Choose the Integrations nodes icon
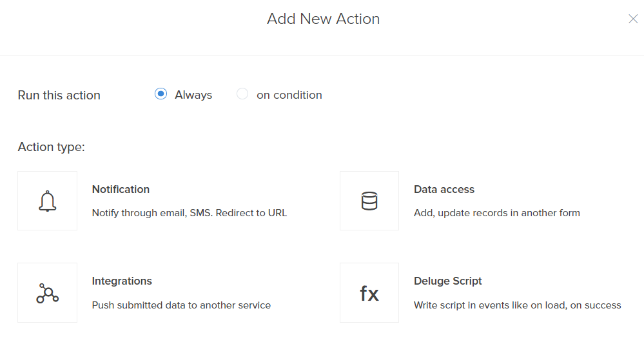This screenshot has width=644, height=344. pos(47,293)
